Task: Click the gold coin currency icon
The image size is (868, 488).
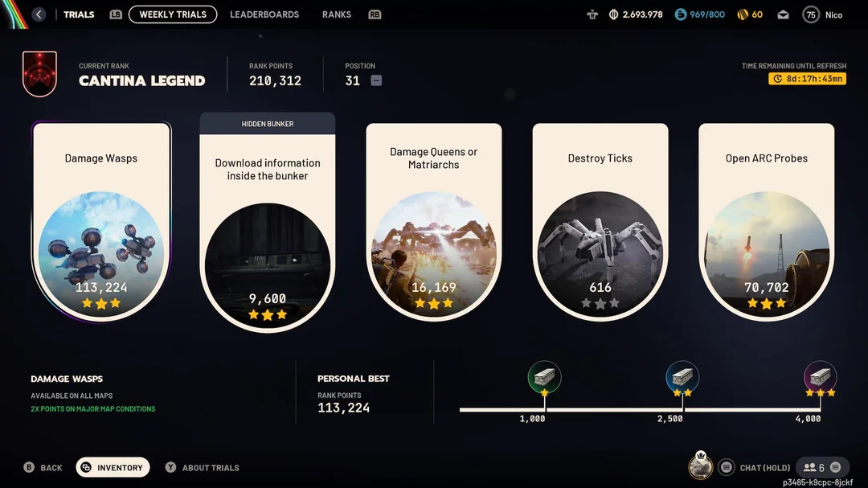Action: point(743,14)
